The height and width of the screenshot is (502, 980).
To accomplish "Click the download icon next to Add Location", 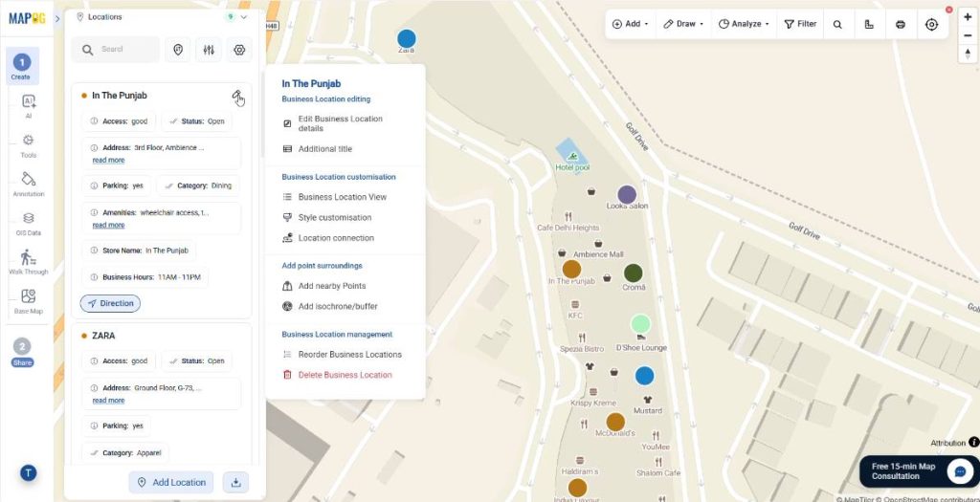I will [x=235, y=482].
